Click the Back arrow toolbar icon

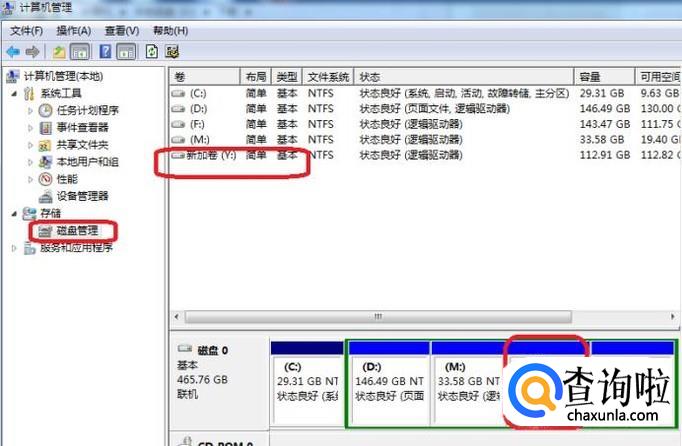[13, 51]
